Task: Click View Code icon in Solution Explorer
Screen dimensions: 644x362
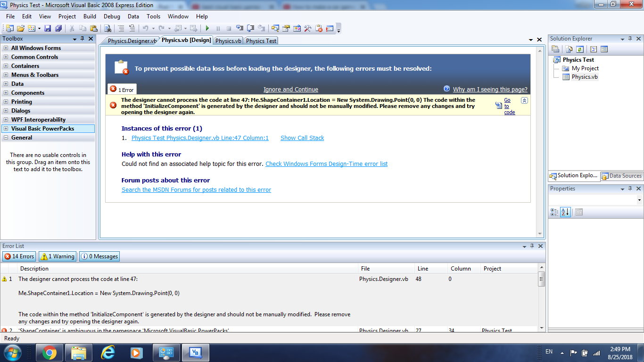Action: pyautogui.click(x=594, y=49)
